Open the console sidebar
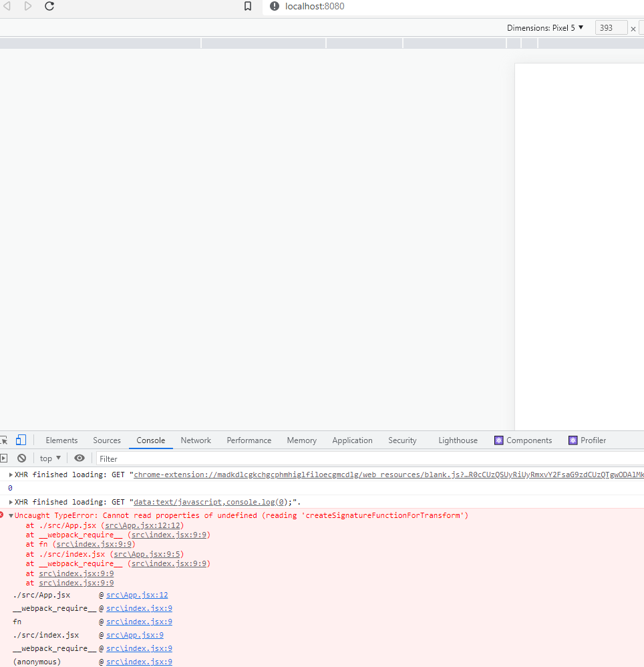644x667 pixels. click(5, 458)
